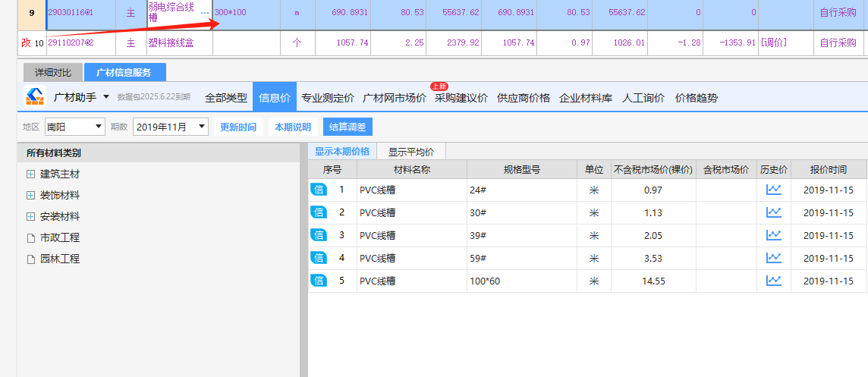This screenshot has height=377, width=868.
Task: Open the 期数 dropdown showing 2019年11月
Action: (x=171, y=127)
